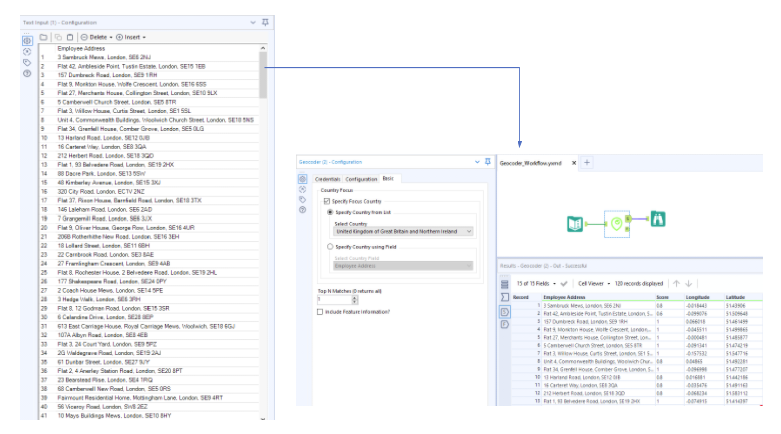Select the Browse binoculars tool on the canvas
The height and width of the screenshot is (434, 781).
point(658,219)
